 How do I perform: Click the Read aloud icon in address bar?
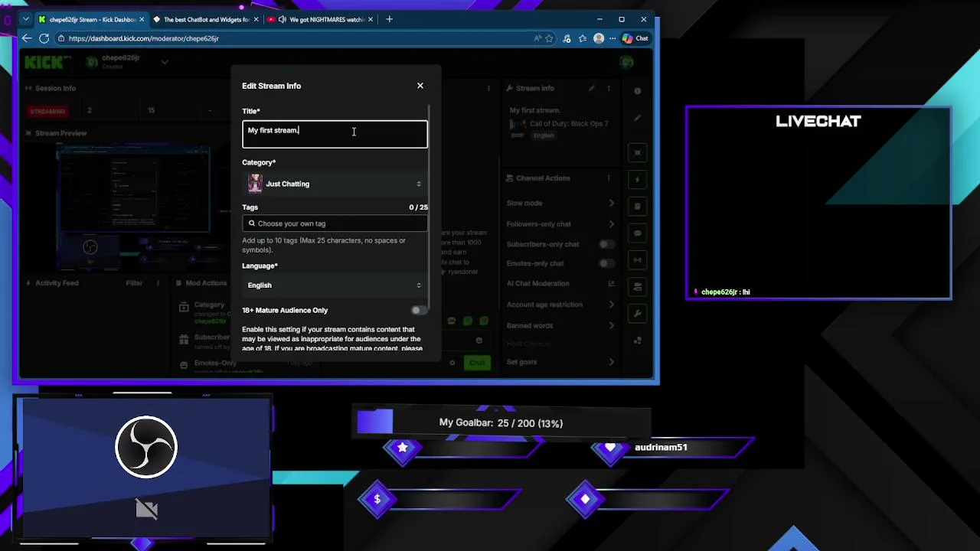click(x=537, y=38)
